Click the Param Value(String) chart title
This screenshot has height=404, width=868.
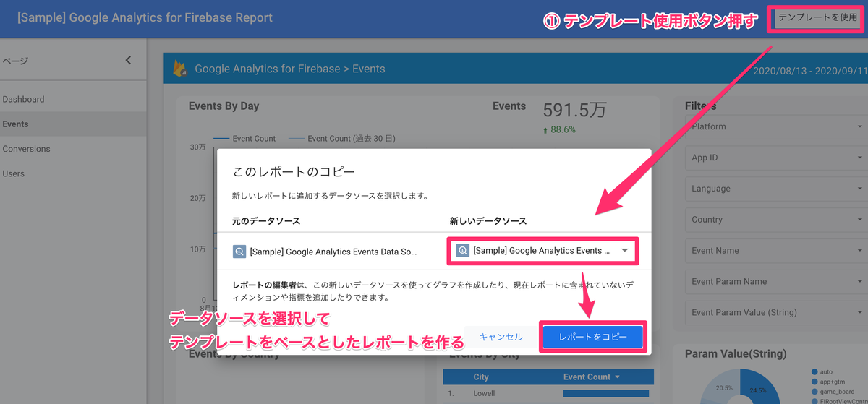[x=735, y=354]
